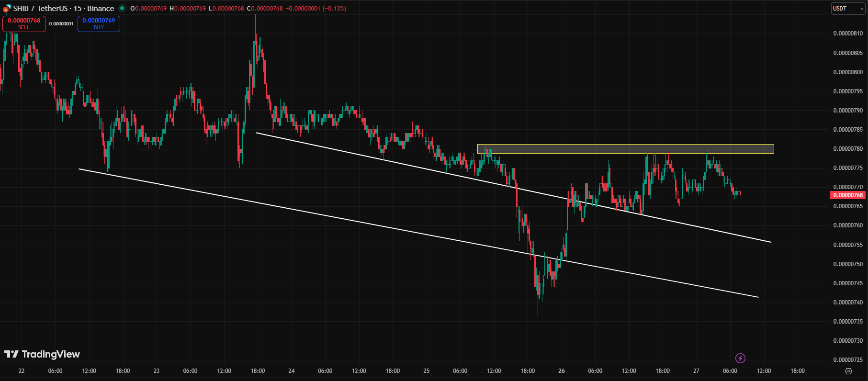The image size is (868, 381).
Task: Click the SHIB / TetherUS symbol title
Action: pos(63,9)
